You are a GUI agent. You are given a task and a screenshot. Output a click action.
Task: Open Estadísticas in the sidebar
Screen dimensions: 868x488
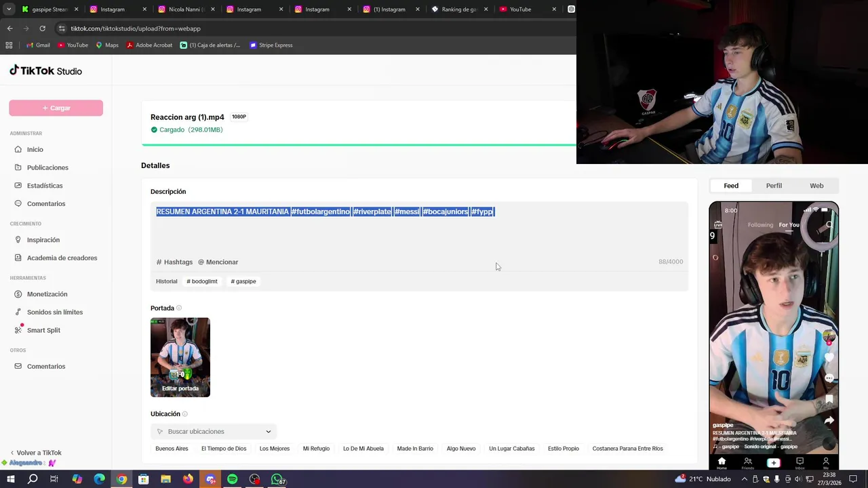pos(45,186)
